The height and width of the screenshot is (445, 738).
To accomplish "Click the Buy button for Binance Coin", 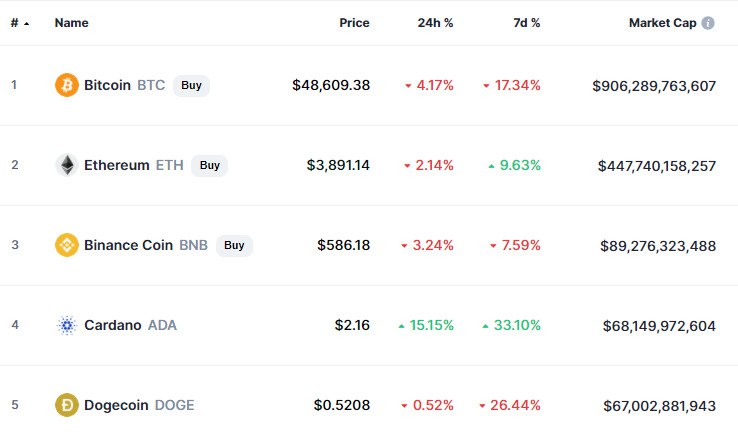I will click(234, 245).
